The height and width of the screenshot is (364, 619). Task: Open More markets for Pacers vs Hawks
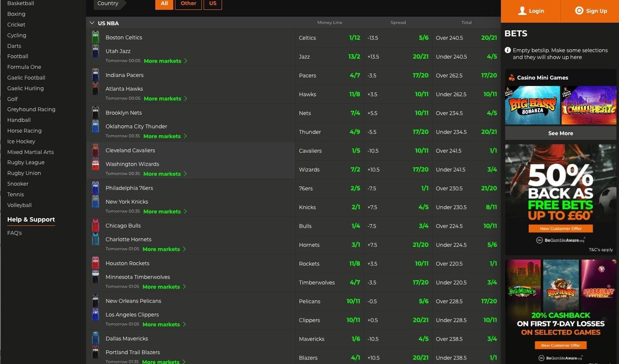pyautogui.click(x=165, y=98)
